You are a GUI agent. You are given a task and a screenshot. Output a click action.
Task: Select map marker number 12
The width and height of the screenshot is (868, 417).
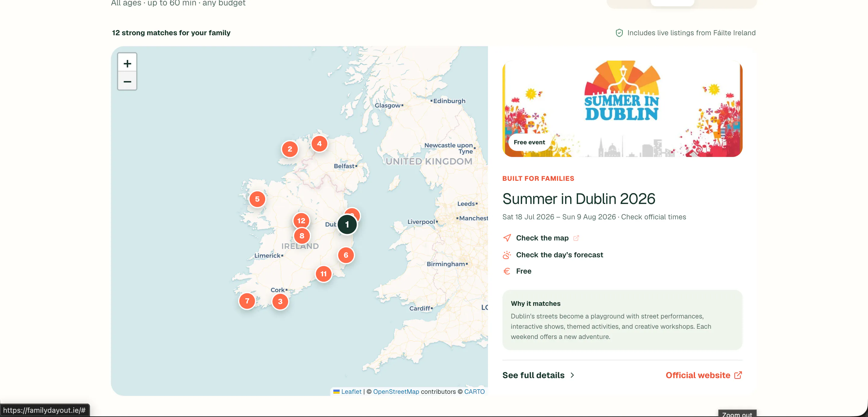pyautogui.click(x=301, y=221)
